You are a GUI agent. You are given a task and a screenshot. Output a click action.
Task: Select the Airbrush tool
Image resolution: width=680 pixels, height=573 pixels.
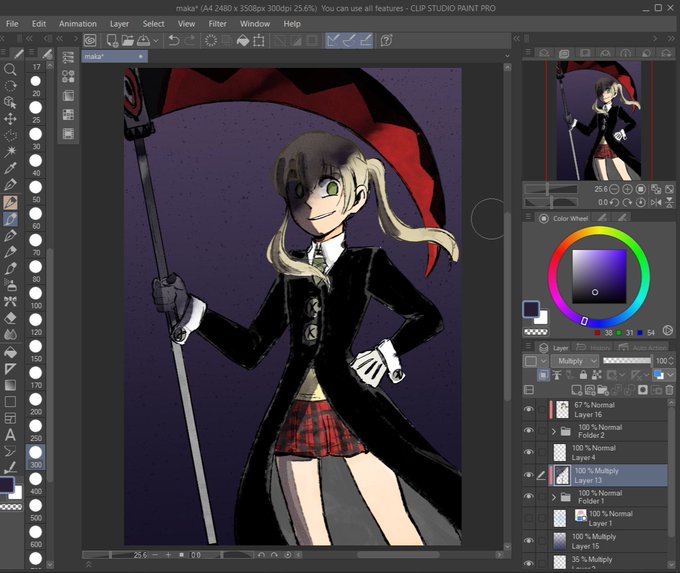[10, 285]
